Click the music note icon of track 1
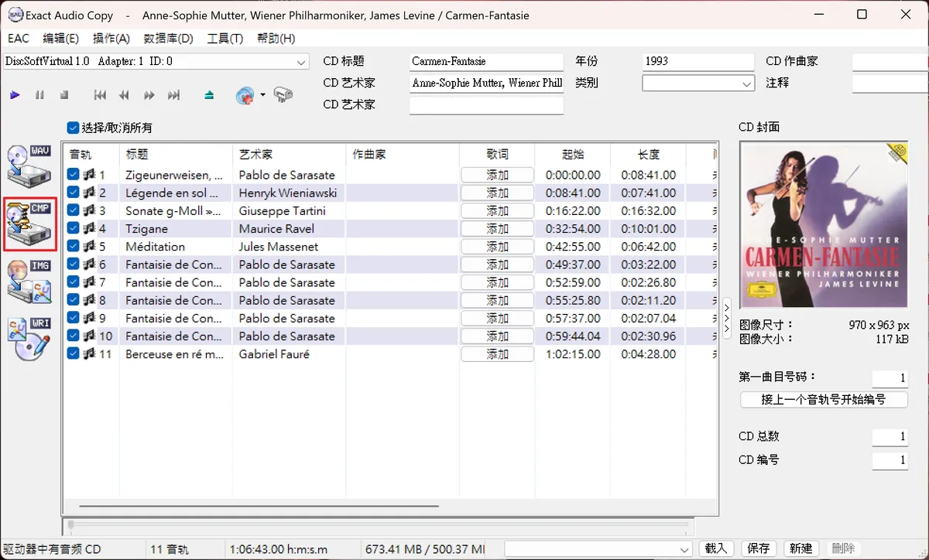The image size is (929, 560). coord(88,175)
